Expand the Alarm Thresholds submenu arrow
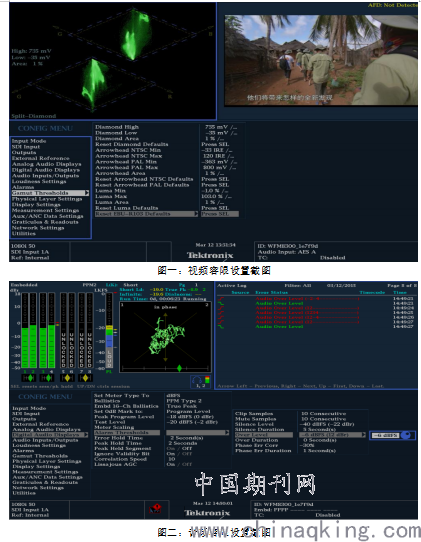 pos(227,432)
